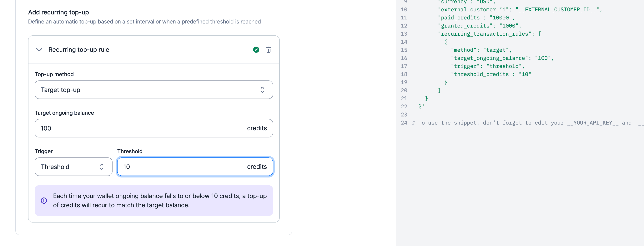This screenshot has width=644, height=246.
Task: Delete the recurring top-up rule via trash icon
Action: (268, 50)
